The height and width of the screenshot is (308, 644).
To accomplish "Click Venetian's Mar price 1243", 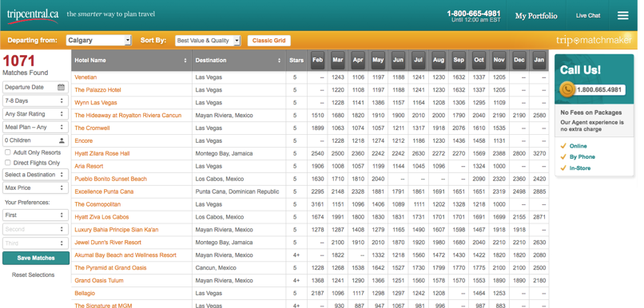I will (x=338, y=77).
